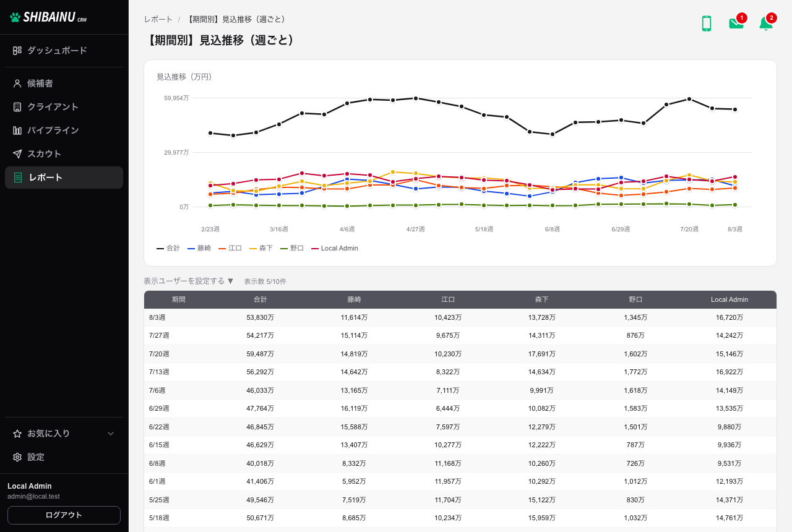Click the 表示数 5/10件 count label
The height and width of the screenshot is (532, 792).
tap(265, 281)
